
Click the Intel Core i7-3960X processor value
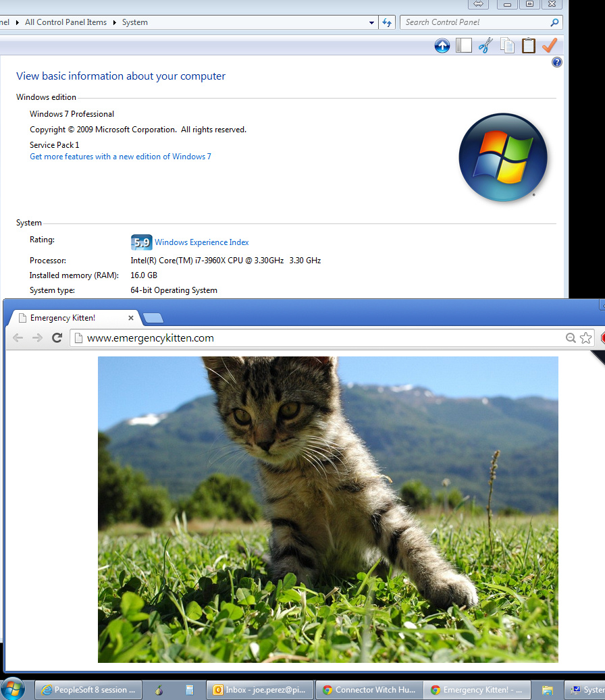click(226, 261)
